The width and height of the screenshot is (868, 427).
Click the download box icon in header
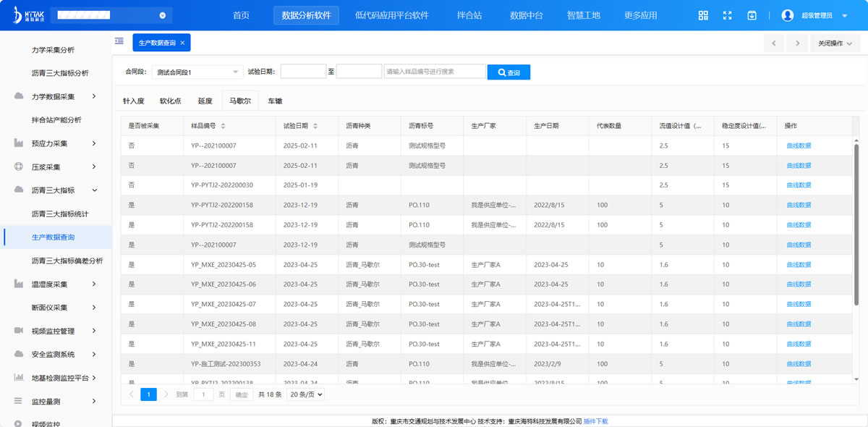click(x=752, y=15)
